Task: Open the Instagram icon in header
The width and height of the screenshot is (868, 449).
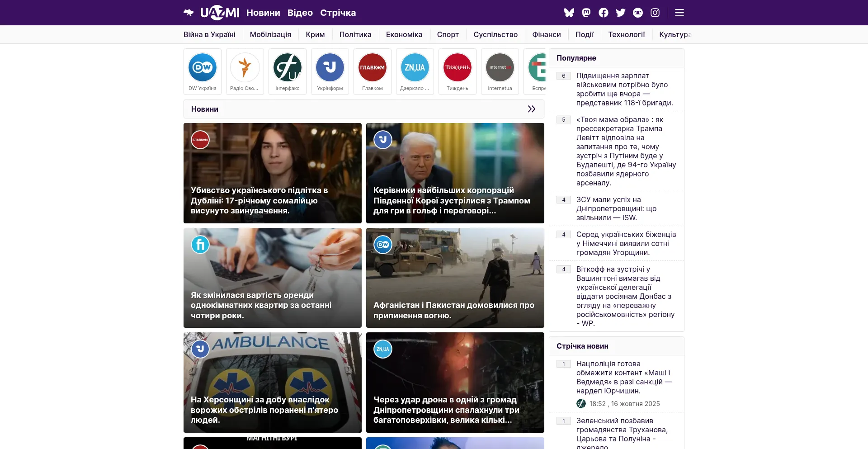Action: 655,13
